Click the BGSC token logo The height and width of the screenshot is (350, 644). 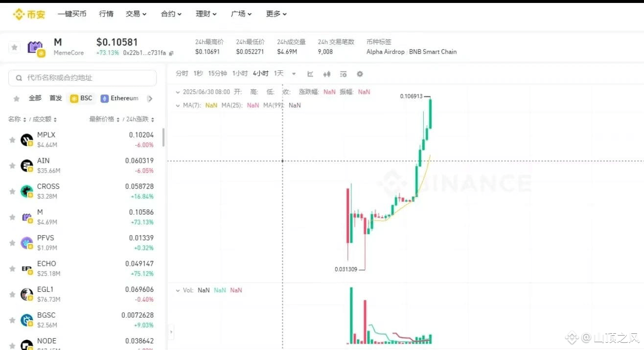click(x=27, y=321)
